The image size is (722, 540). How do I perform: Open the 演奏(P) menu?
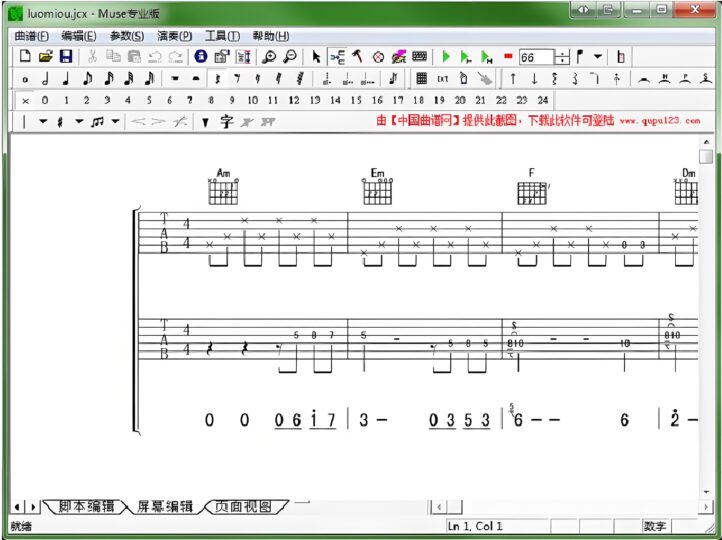tap(175, 36)
